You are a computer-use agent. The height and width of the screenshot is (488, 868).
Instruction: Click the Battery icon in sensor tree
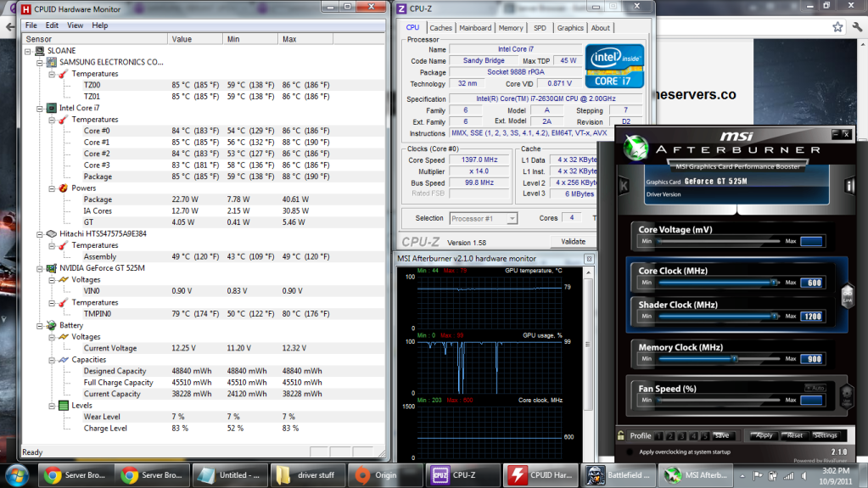coord(52,325)
